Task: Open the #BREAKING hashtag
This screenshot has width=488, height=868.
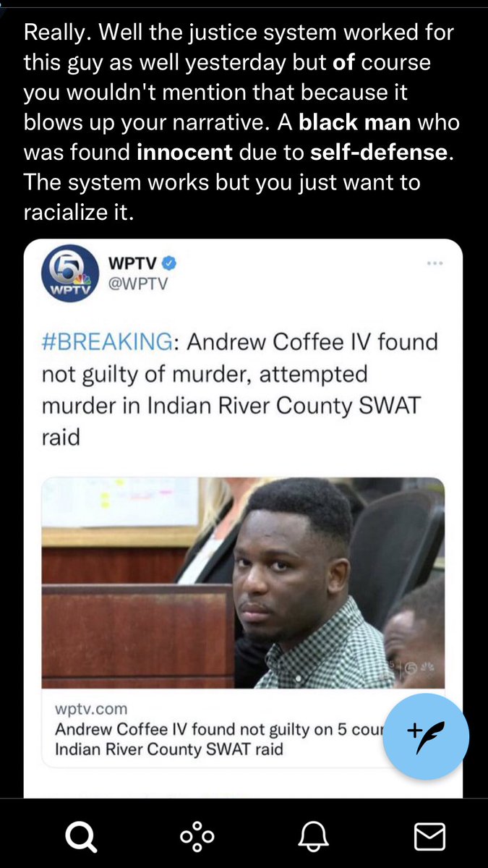Action: 106,341
